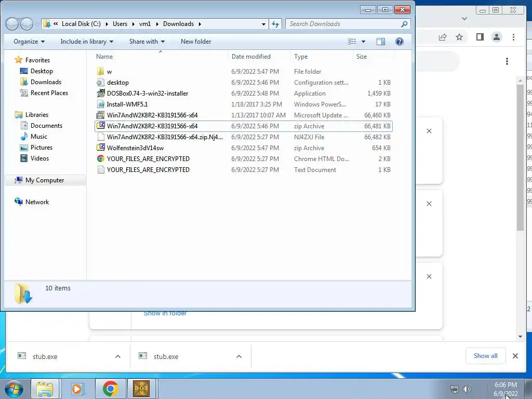Toggle the preview pane icon
The width and height of the screenshot is (532, 399).
(x=381, y=42)
